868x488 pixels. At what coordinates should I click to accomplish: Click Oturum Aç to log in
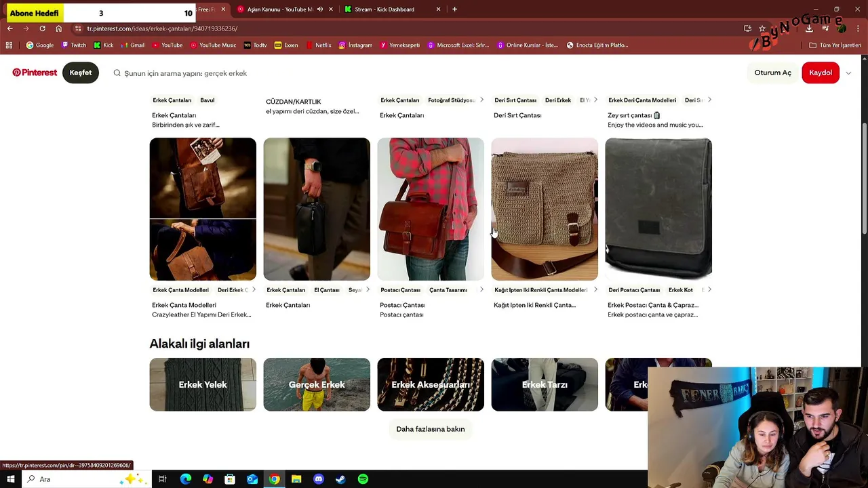[x=772, y=73]
